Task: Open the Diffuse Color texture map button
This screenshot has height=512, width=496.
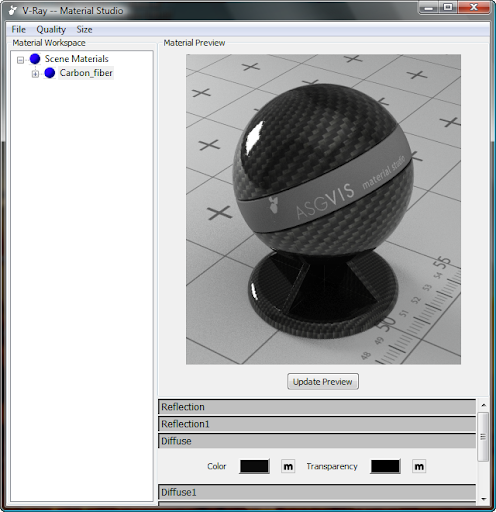Action: 288,466
